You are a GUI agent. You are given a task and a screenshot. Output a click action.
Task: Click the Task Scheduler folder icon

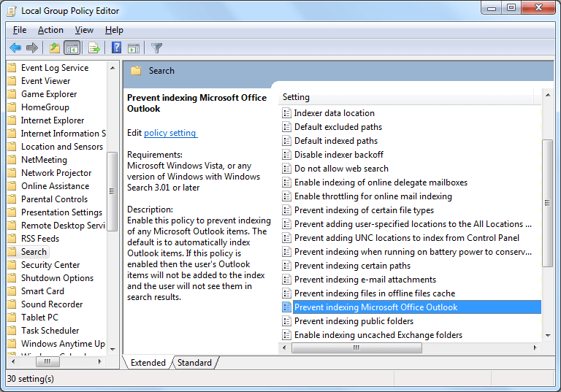click(x=12, y=331)
